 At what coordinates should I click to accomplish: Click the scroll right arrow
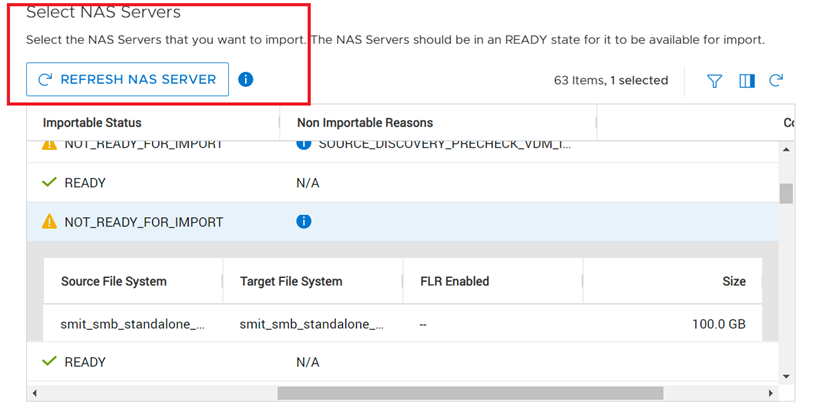pos(770,393)
